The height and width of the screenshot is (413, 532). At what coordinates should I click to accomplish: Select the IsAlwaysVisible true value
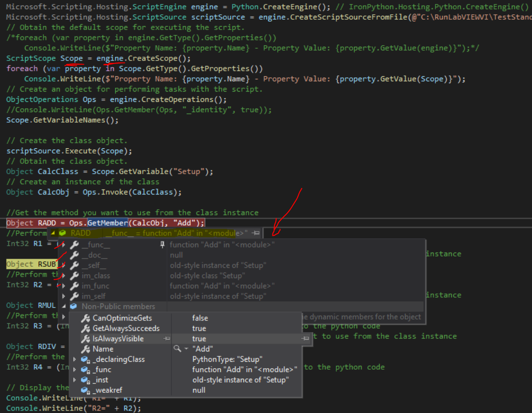pos(199,339)
